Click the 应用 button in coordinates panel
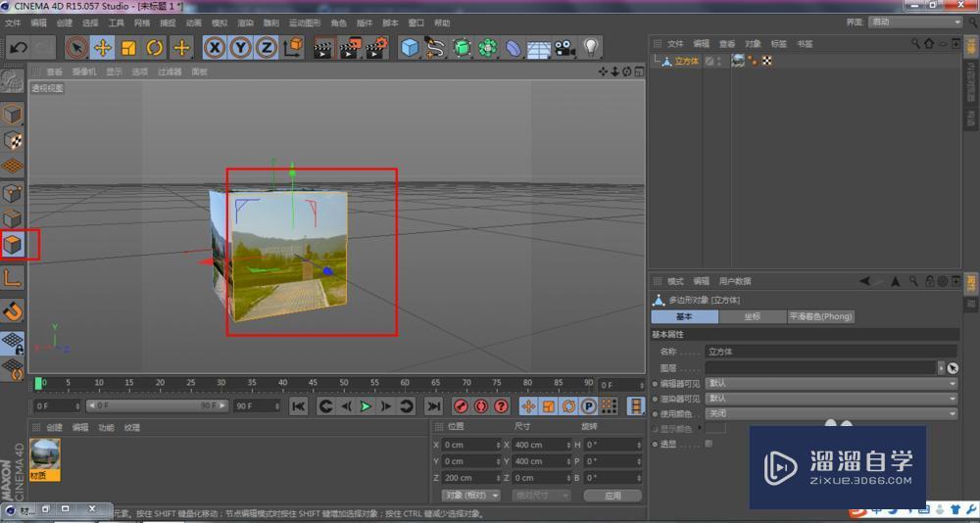Viewport: 980px width, 523px height. coord(612,496)
